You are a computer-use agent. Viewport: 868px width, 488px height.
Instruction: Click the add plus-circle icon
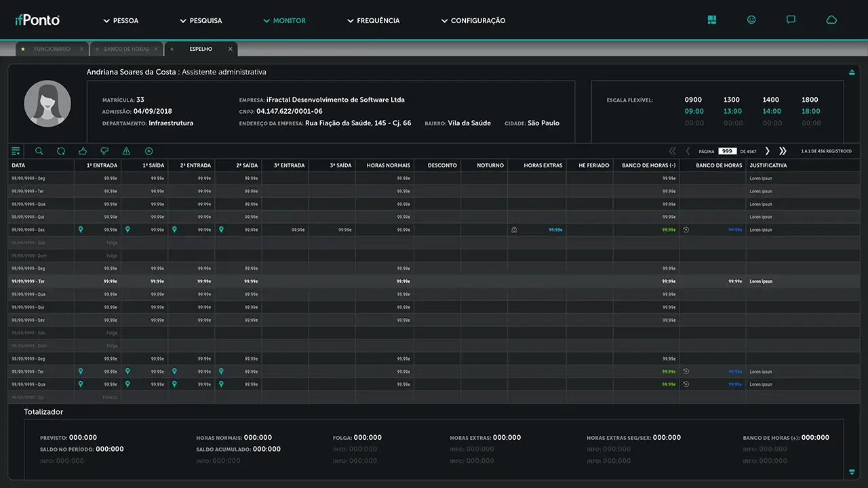tap(149, 151)
